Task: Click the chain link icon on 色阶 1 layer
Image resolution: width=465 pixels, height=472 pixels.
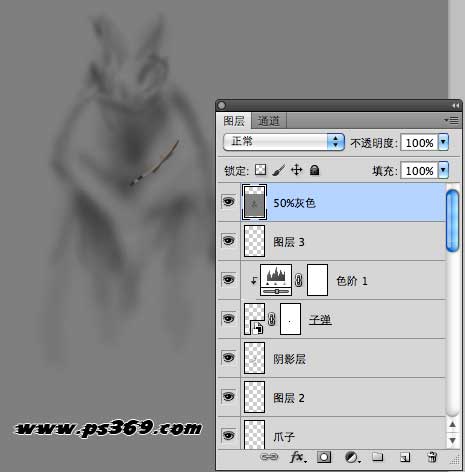Action: [x=299, y=280]
